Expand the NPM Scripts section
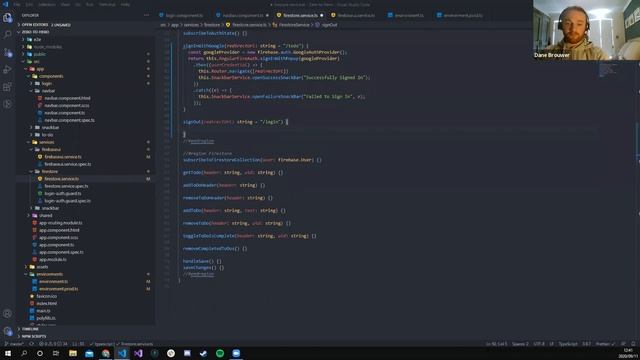 point(33,336)
